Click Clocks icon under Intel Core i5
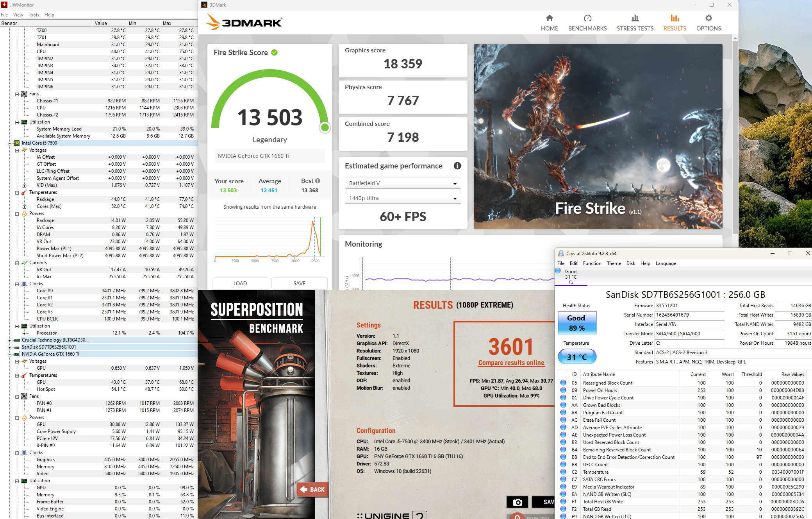Image resolution: width=812 pixels, height=519 pixels. 24,284
